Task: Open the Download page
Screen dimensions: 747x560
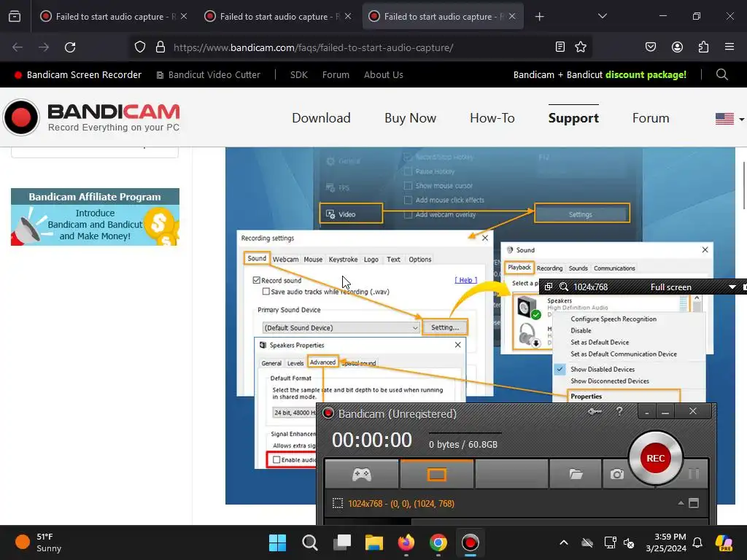Action: (x=321, y=117)
